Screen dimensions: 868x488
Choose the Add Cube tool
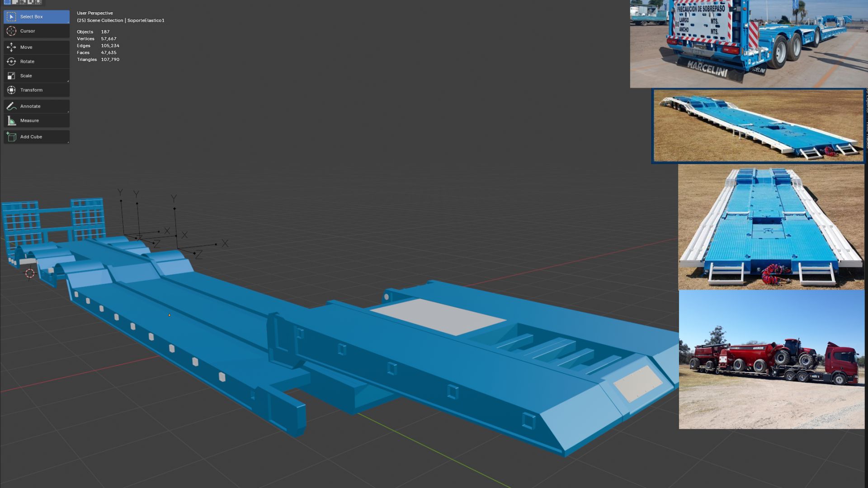click(36, 137)
